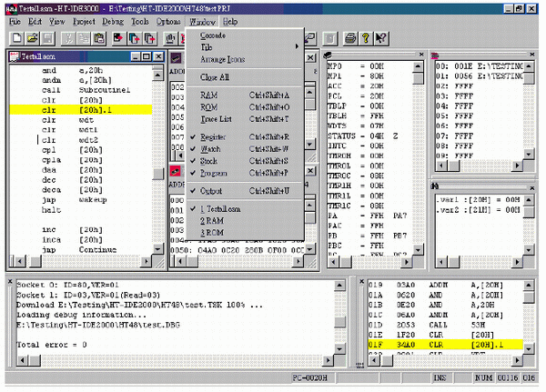This screenshot has width=546, height=392.
Task: Click PC=0020H in status bar
Action: point(309,377)
